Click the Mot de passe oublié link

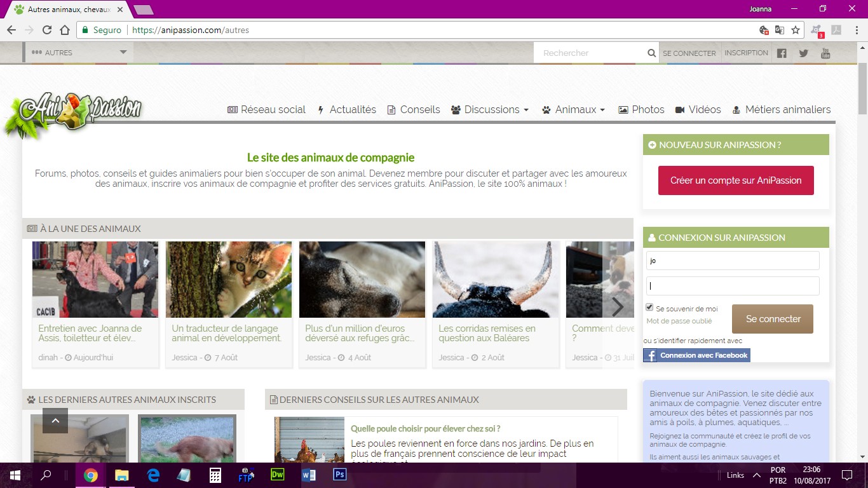tap(679, 322)
